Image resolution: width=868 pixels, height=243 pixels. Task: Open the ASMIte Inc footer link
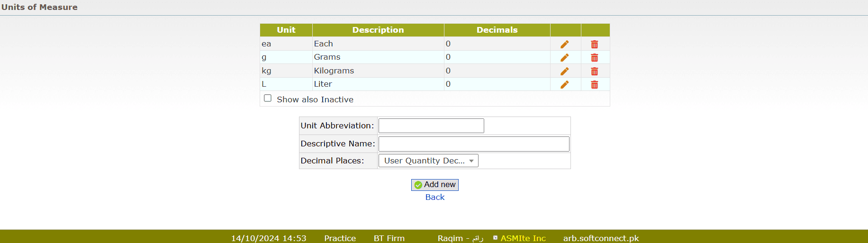click(x=523, y=238)
